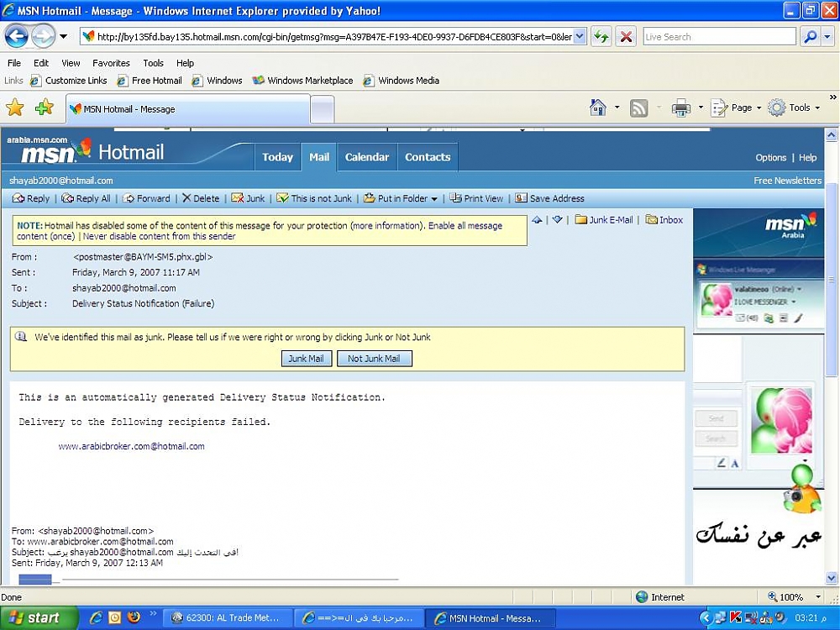Click the Live Search magnifier icon
840x630 pixels.
(810, 36)
